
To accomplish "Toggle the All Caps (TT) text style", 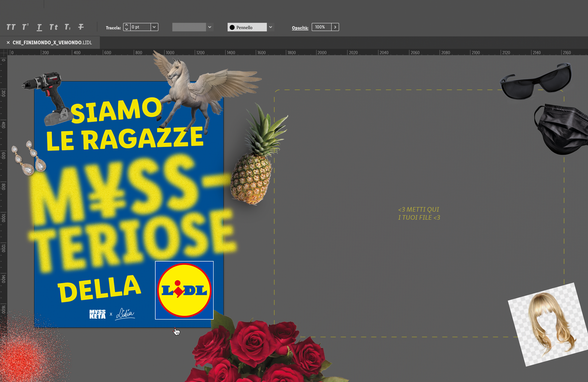I will pos(11,27).
